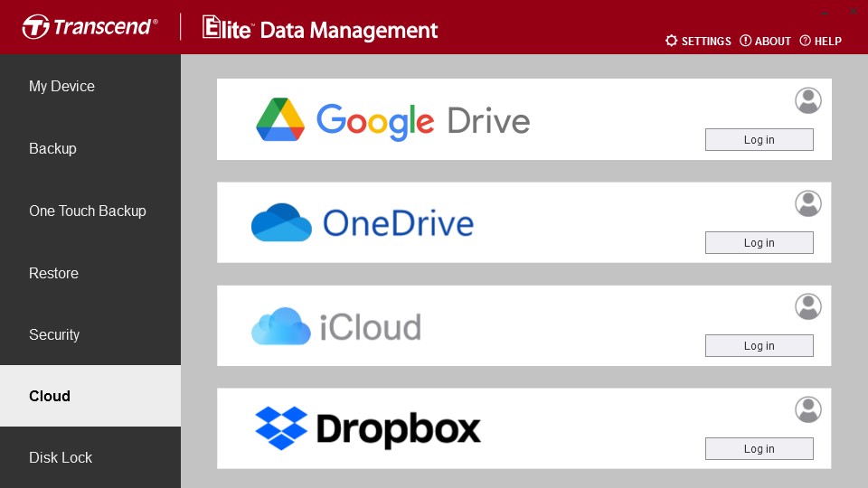Screen dimensions: 868x488
Task: Log in to OneDrive
Action: (x=759, y=243)
